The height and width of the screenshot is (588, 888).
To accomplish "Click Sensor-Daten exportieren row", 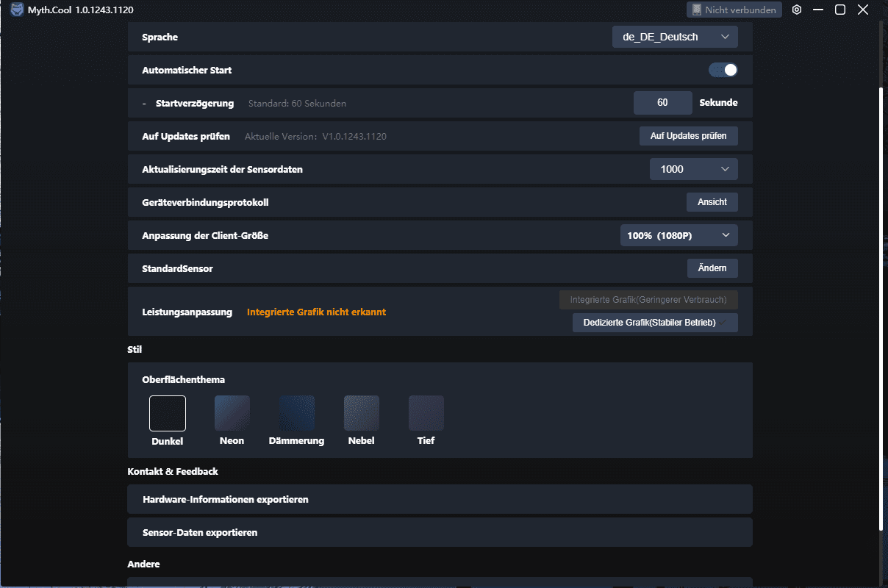I will pos(440,532).
